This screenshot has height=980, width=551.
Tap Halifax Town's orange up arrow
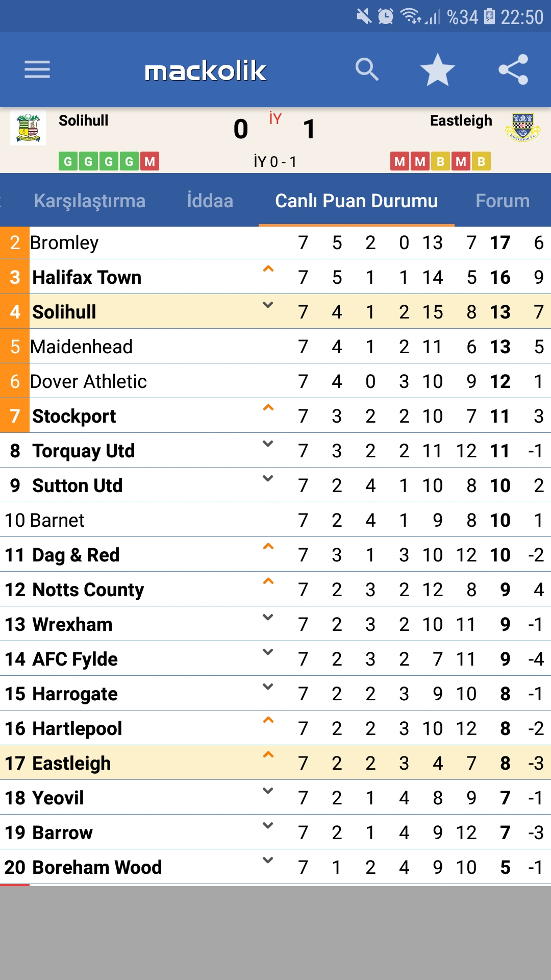(268, 269)
